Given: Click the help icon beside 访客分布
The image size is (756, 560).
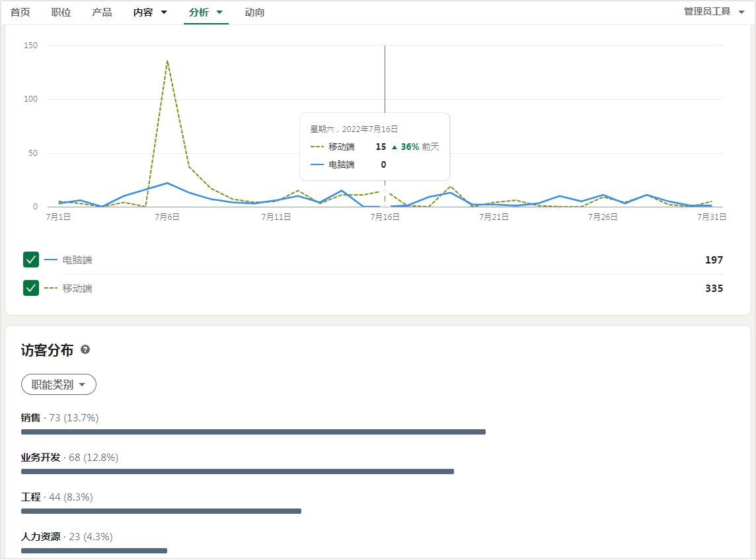Looking at the screenshot, I should 85,350.
